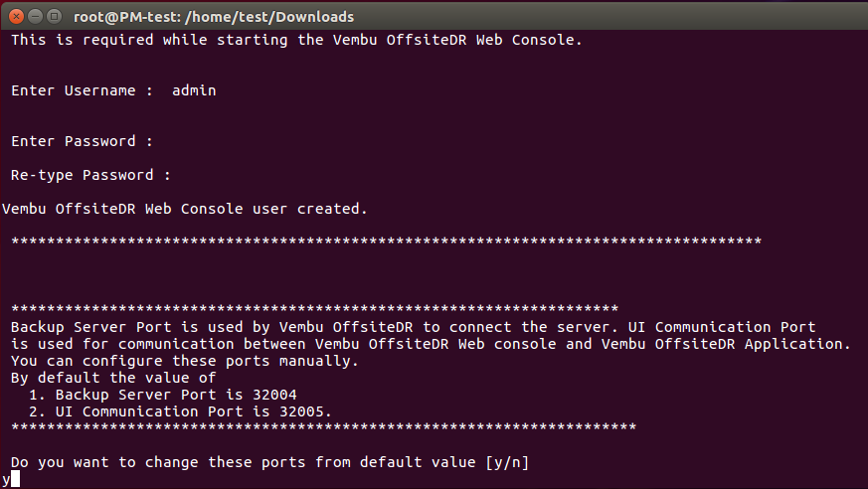Click the title bar text root@PM-test
The height and width of the screenshot is (489, 868).
[124, 17]
